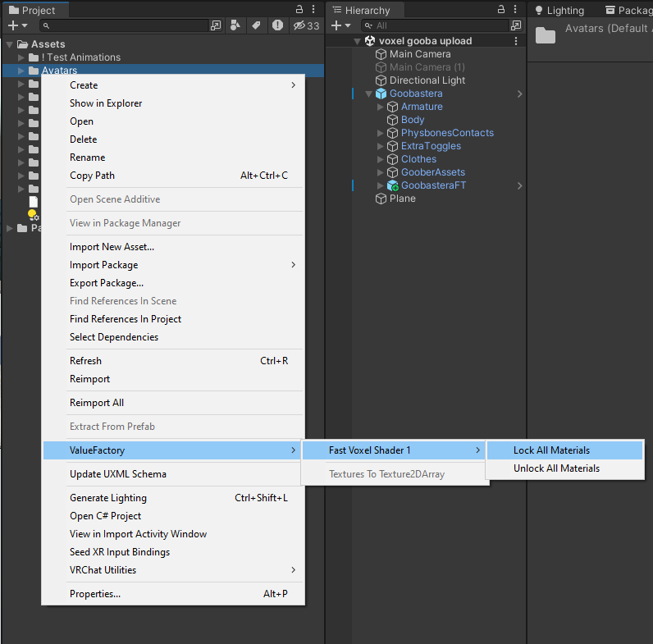Toggle the Hierarchy panel lock
Screen dimensions: 653x644
[501, 10]
